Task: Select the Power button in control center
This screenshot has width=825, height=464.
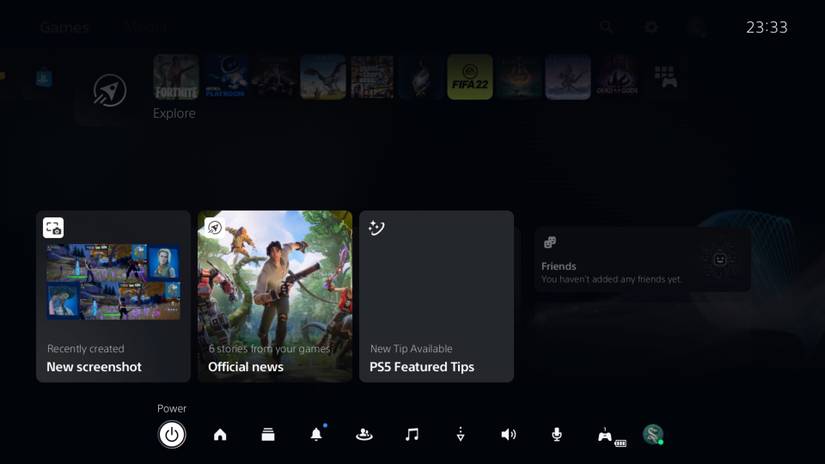Action: click(x=172, y=435)
